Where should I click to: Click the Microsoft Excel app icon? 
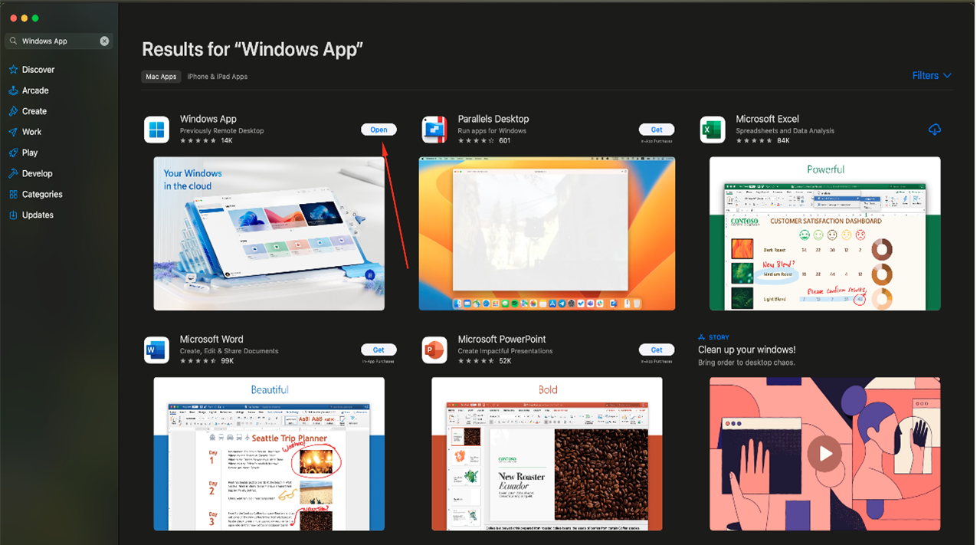[x=713, y=130]
